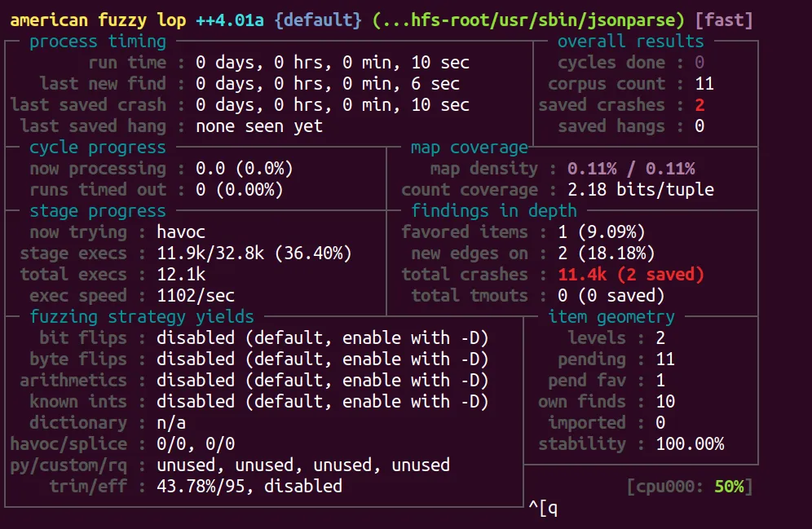Select the last new find value "6 sec"

(x=328, y=84)
